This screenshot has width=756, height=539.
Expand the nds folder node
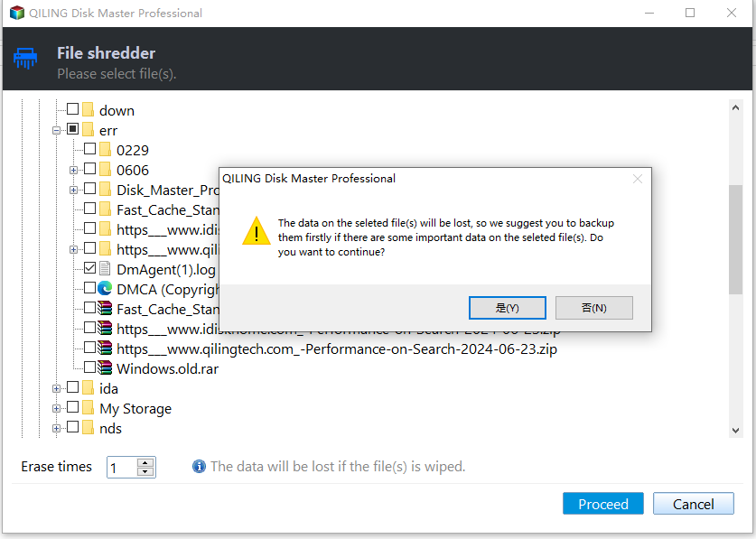pyautogui.click(x=56, y=428)
